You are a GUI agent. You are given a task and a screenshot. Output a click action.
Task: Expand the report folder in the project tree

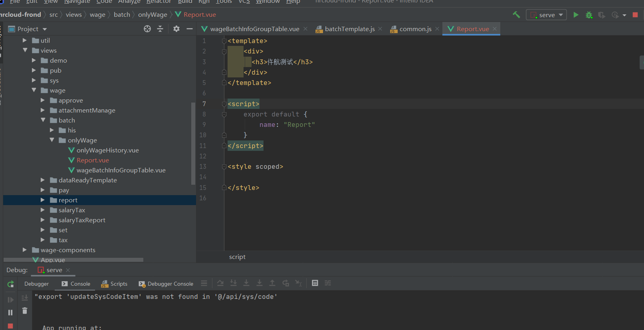coord(43,200)
